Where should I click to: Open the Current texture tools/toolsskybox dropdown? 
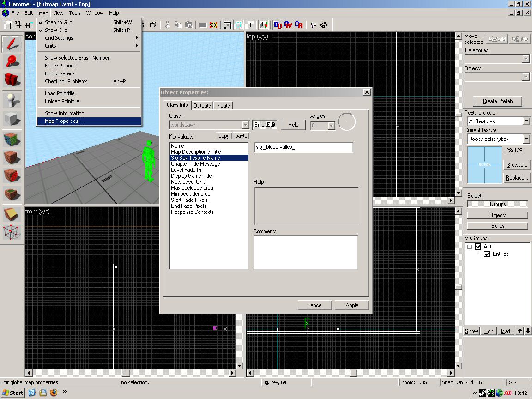point(526,139)
